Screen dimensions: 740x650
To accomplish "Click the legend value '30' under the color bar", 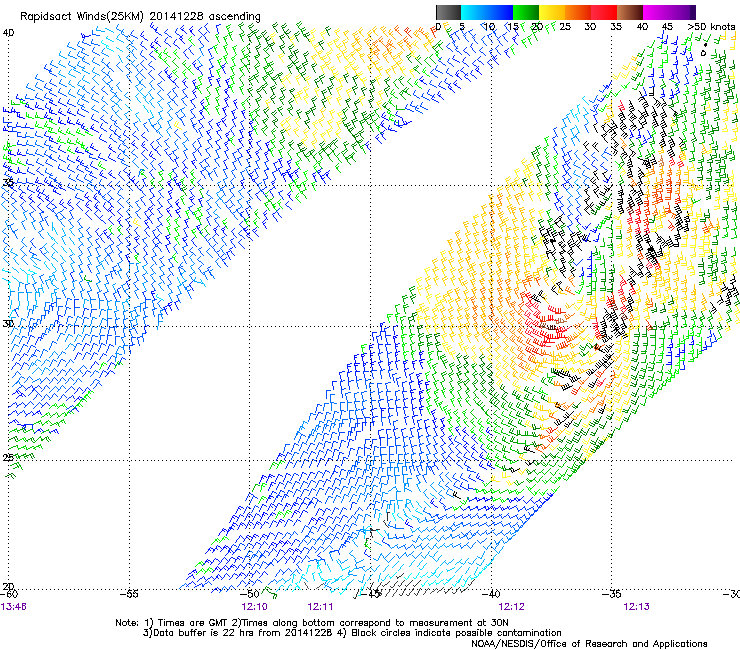I will click(590, 26).
